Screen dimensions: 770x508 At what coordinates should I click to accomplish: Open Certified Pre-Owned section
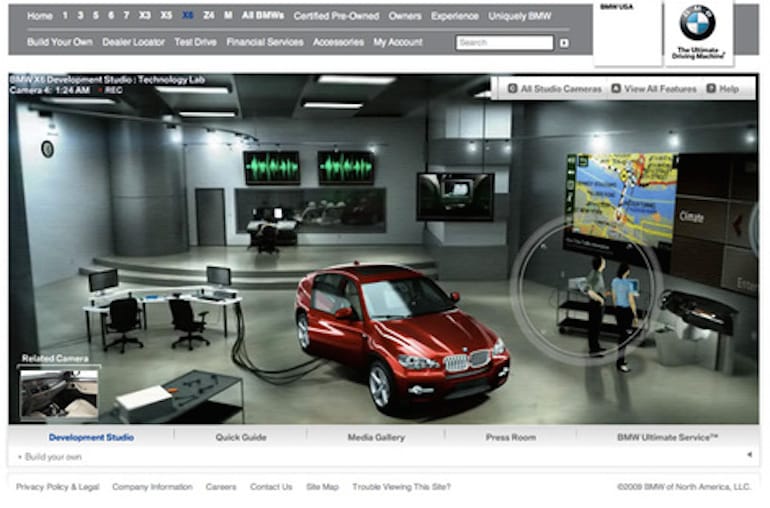point(336,16)
